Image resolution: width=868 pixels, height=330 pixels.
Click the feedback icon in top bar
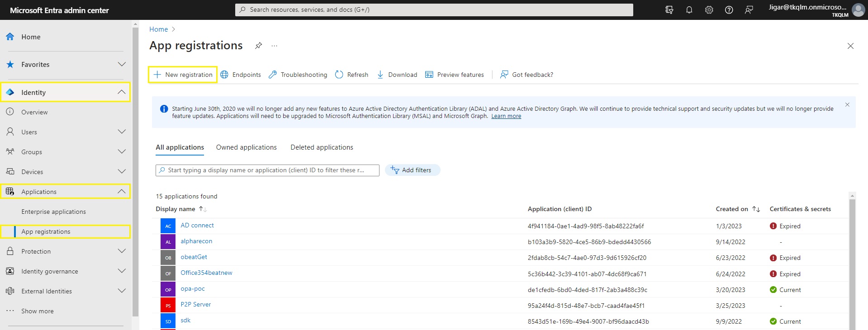749,10
